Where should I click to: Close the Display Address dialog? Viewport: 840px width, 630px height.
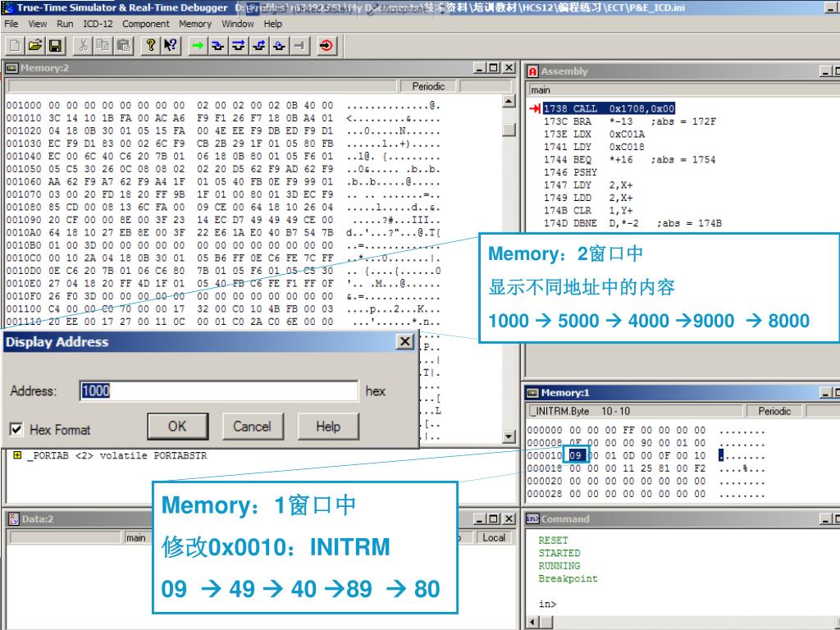click(x=405, y=342)
